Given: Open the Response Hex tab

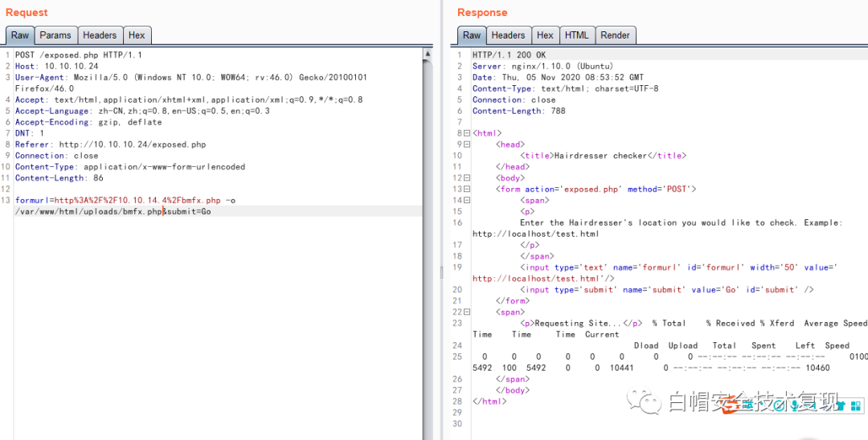Looking at the screenshot, I should click(x=545, y=35).
